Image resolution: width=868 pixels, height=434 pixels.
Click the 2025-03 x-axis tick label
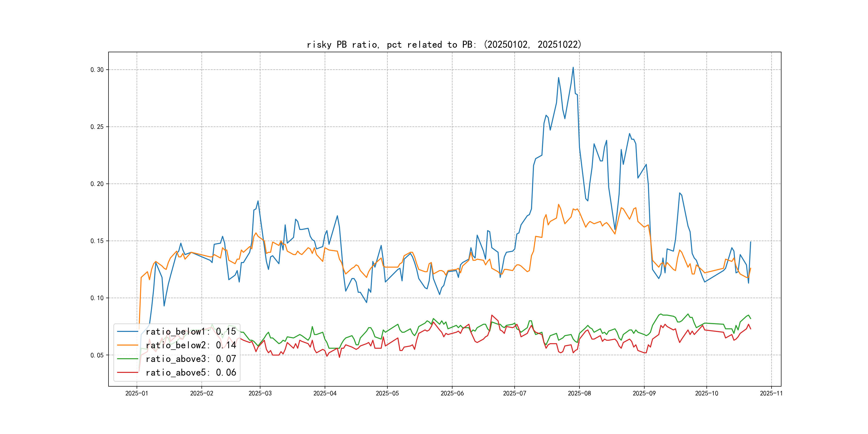point(260,393)
